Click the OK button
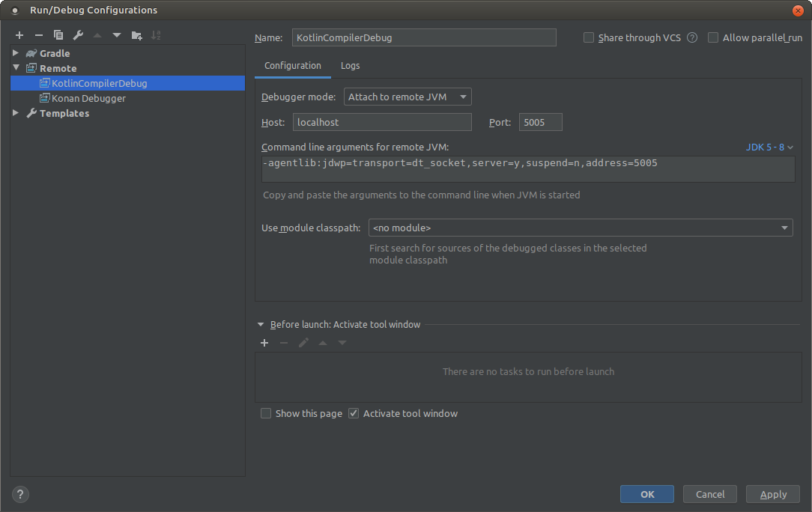This screenshot has width=812, height=512. pos(647,494)
